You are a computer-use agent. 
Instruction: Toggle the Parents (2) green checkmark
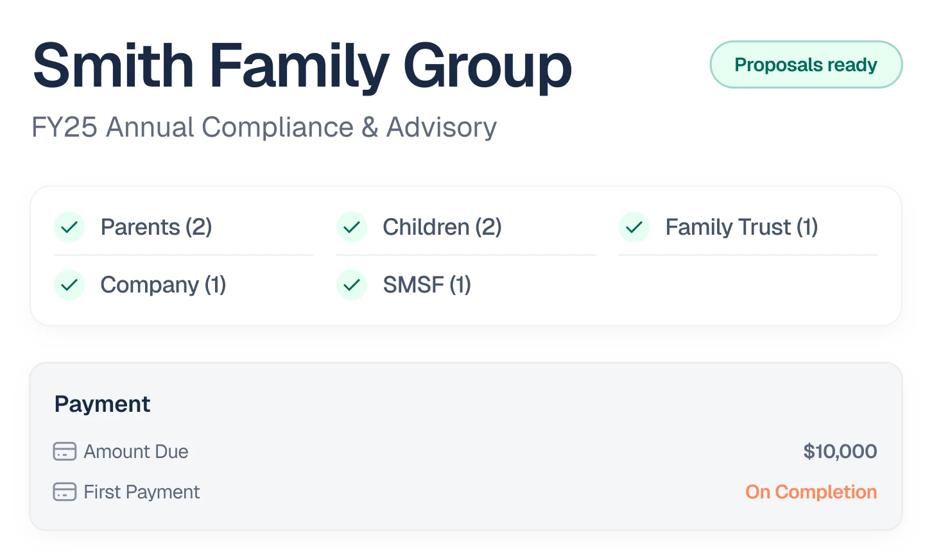(69, 227)
